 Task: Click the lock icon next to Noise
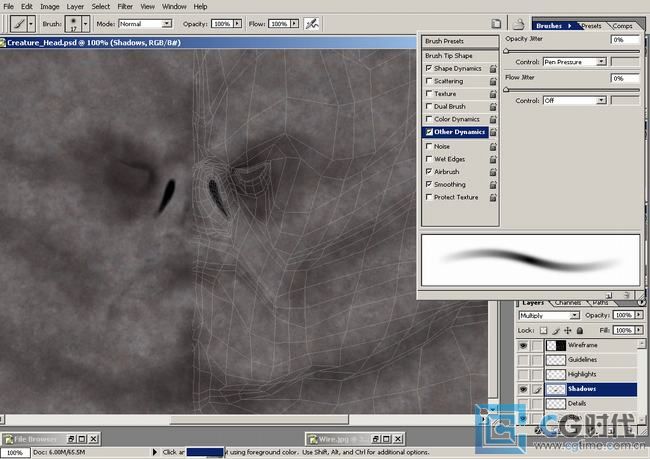point(493,146)
